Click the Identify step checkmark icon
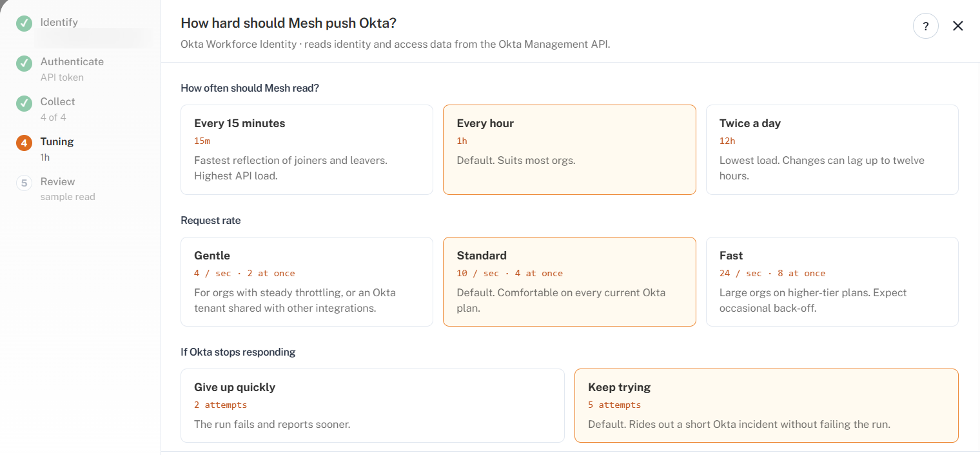 [24, 23]
